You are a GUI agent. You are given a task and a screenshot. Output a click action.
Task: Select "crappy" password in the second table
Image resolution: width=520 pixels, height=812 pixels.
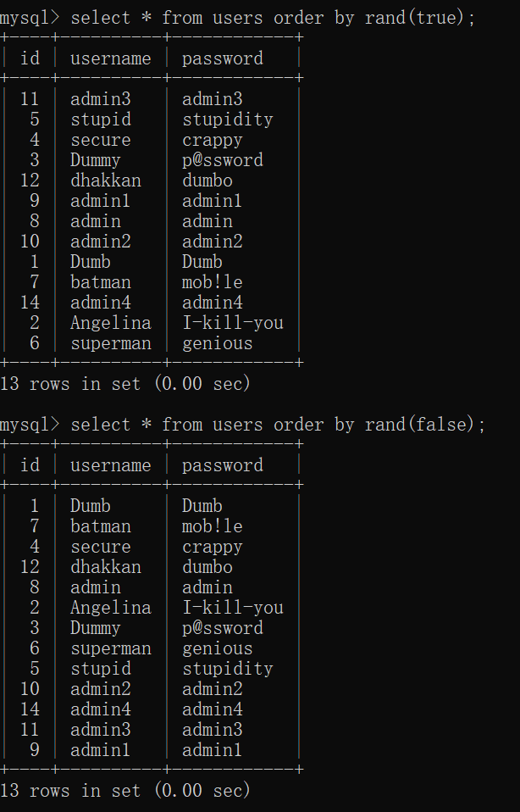pyautogui.click(x=213, y=547)
